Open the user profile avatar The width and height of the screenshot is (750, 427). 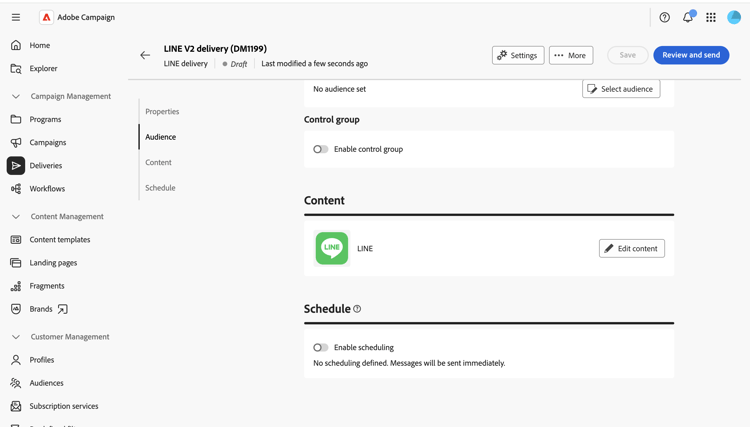[734, 17]
